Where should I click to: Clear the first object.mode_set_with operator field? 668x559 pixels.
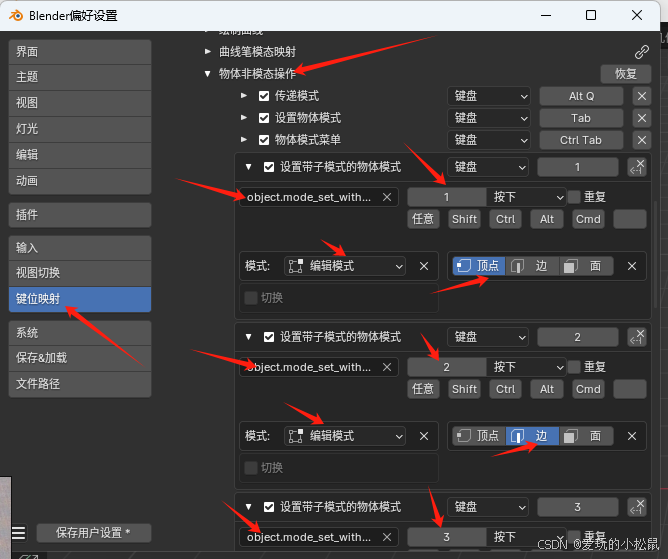coord(387,197)
